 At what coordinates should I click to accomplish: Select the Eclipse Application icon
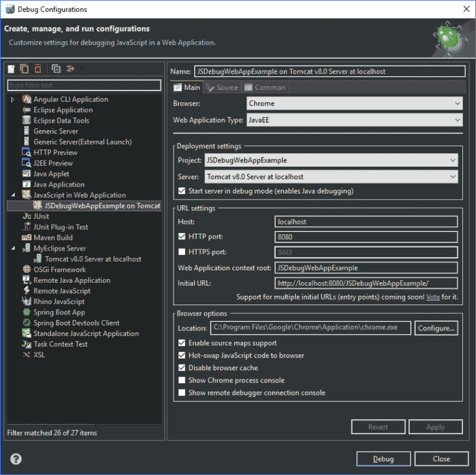[x=27, y=110]
